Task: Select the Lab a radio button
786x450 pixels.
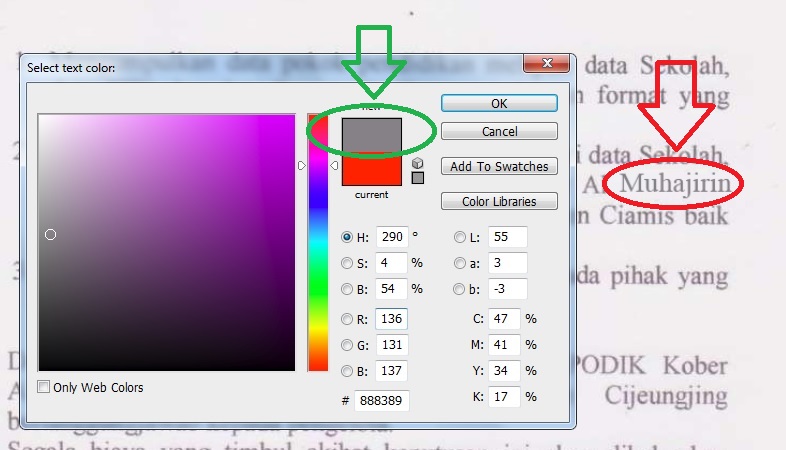Action: click(x=459, y=263)
